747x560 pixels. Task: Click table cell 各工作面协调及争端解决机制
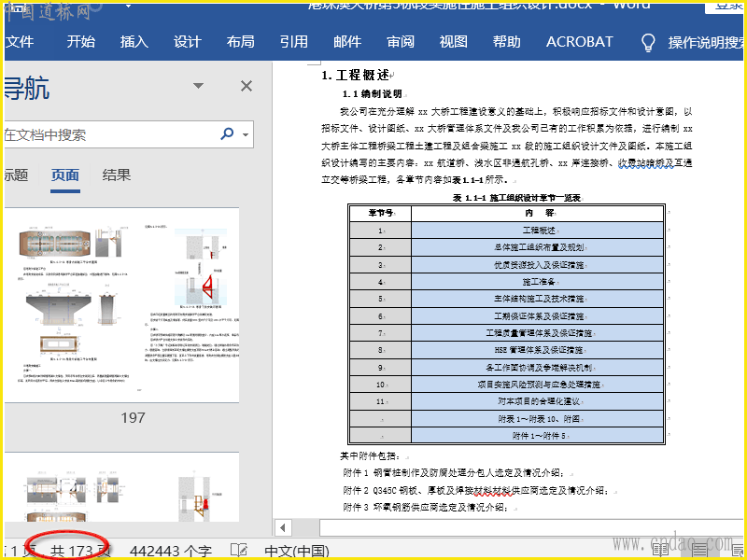pyautogui.click(x=538, y=368)
